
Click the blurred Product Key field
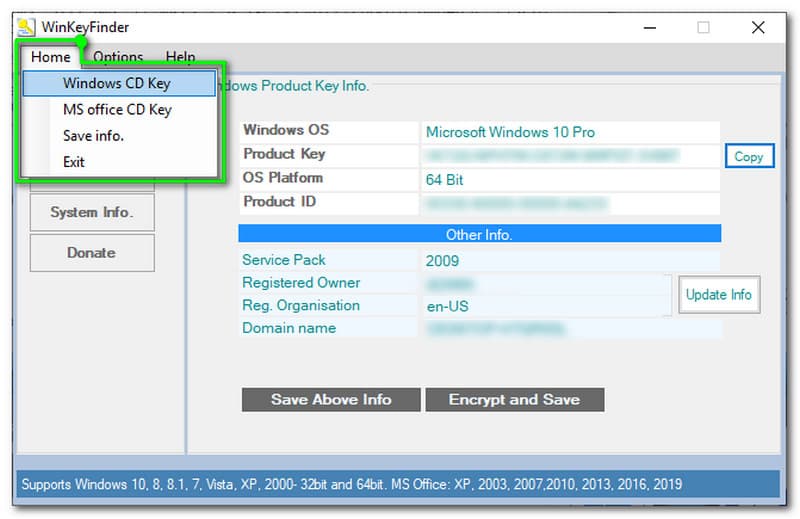(569, 156)
